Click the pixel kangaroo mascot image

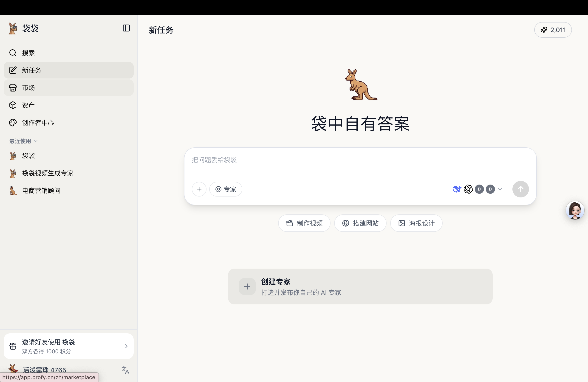point(361,85)
